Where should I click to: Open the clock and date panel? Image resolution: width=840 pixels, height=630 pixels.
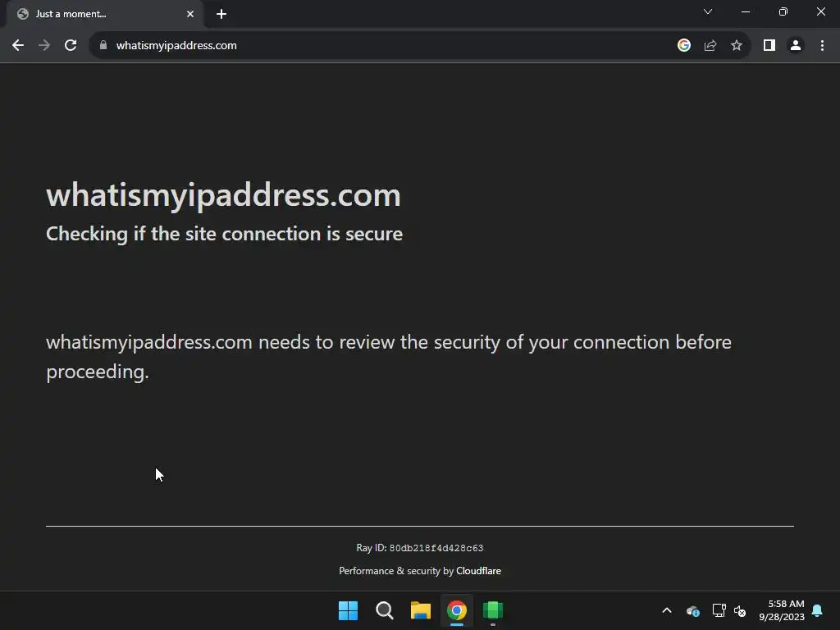click(782, 610)
